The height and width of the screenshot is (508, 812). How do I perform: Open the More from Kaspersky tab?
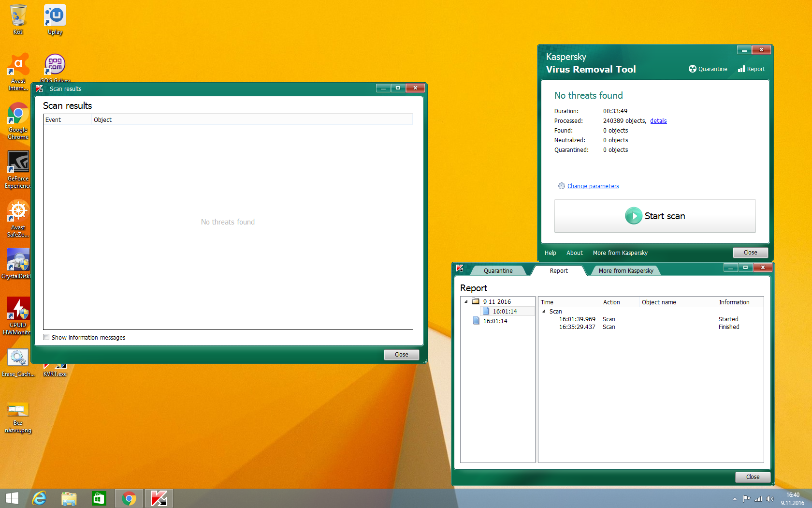[x=626, y=270]
